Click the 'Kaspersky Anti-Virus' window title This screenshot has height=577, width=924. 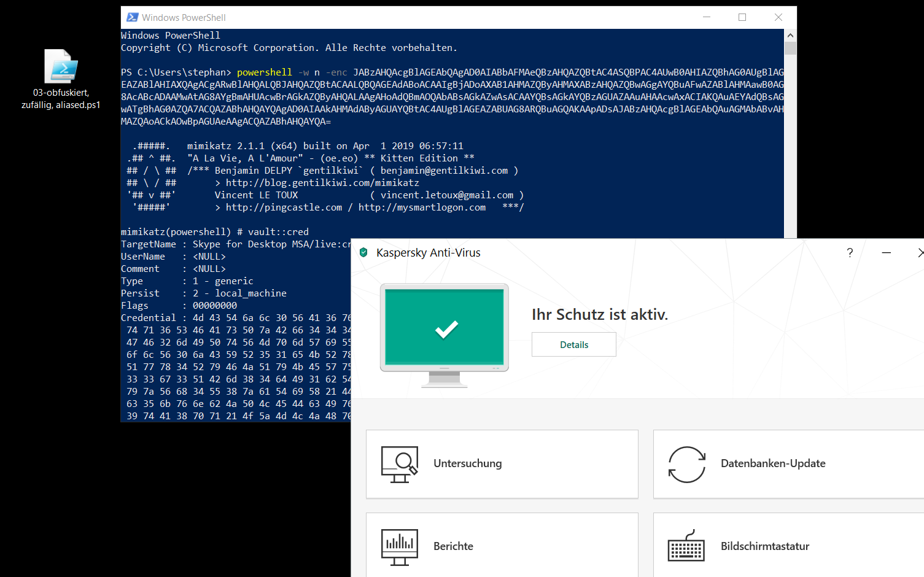(428, 253)
